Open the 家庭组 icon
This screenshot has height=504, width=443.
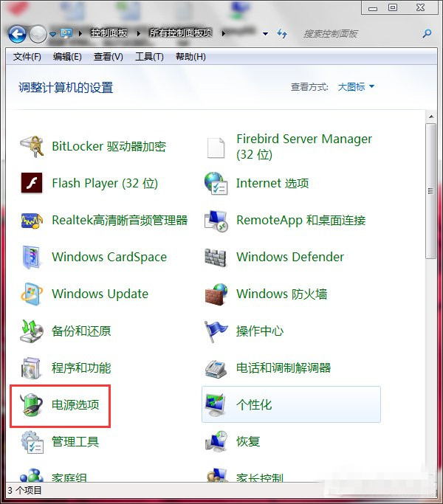coord(32,476)
